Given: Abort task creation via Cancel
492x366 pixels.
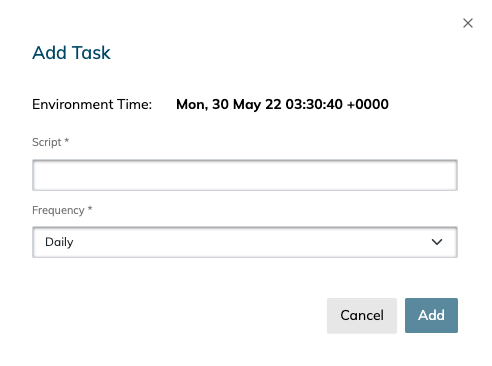Looking at the screenshot, I should pos(362,315).
